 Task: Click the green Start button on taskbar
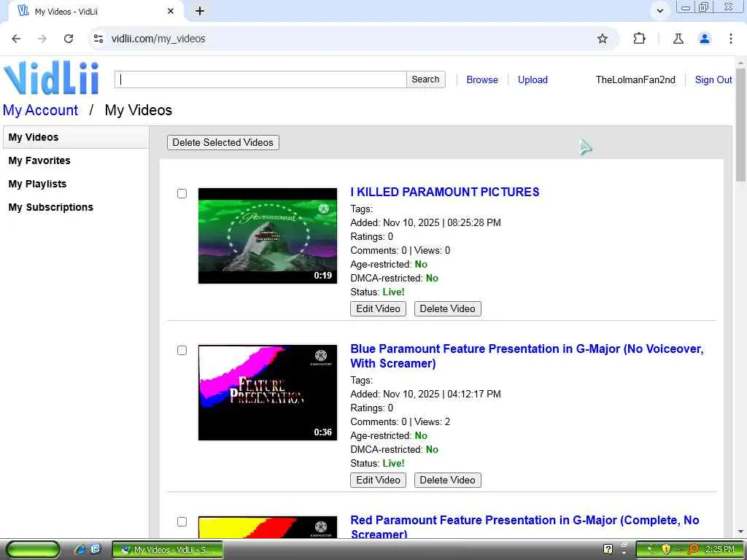click(x=33, y=550)
